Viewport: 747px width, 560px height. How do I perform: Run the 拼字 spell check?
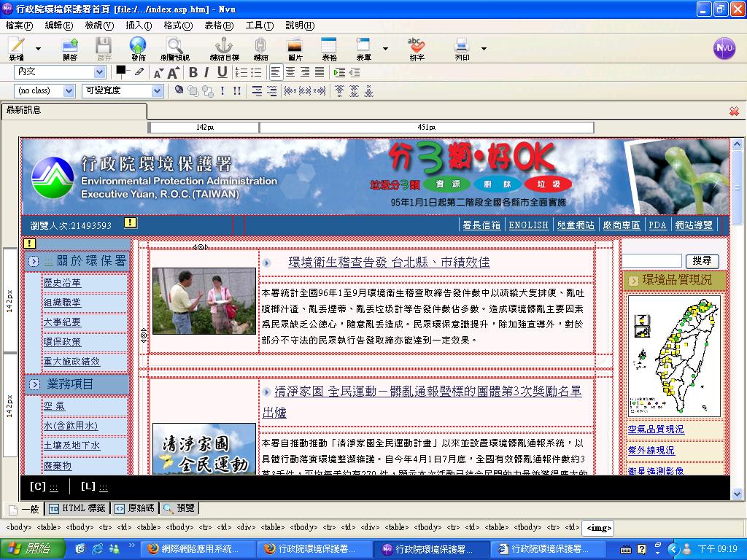(x=417, y=49)
